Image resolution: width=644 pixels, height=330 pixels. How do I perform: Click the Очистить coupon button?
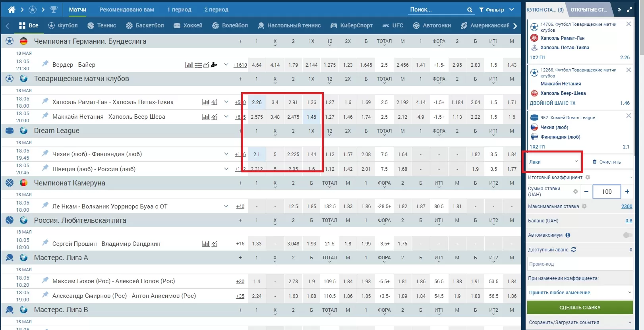click(x=607, y=162)
